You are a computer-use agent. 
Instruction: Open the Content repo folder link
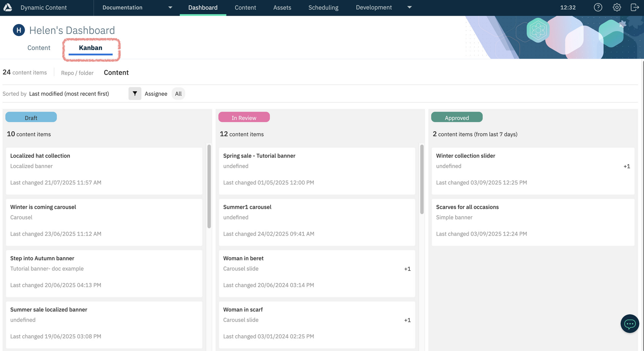click(116, 73)
